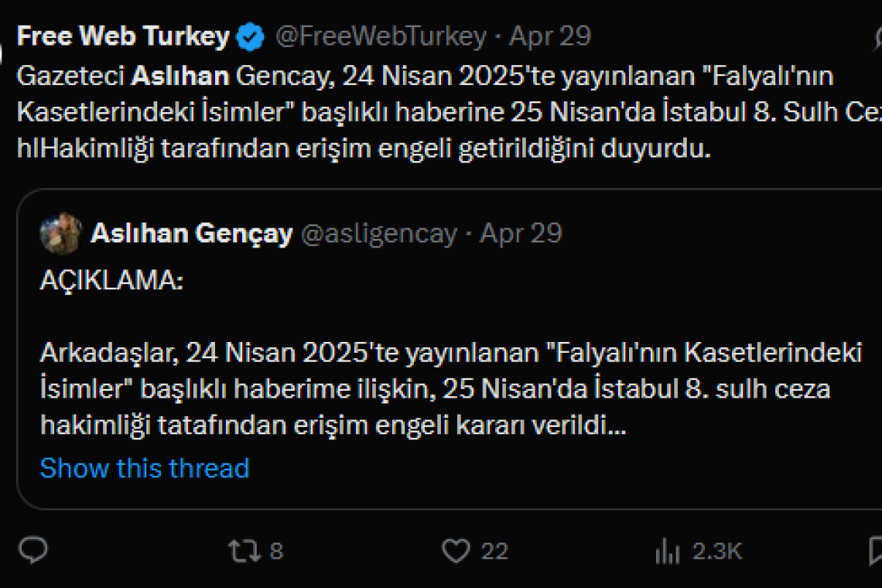Open the quoted tweet from @asligencay

point(441,348)
